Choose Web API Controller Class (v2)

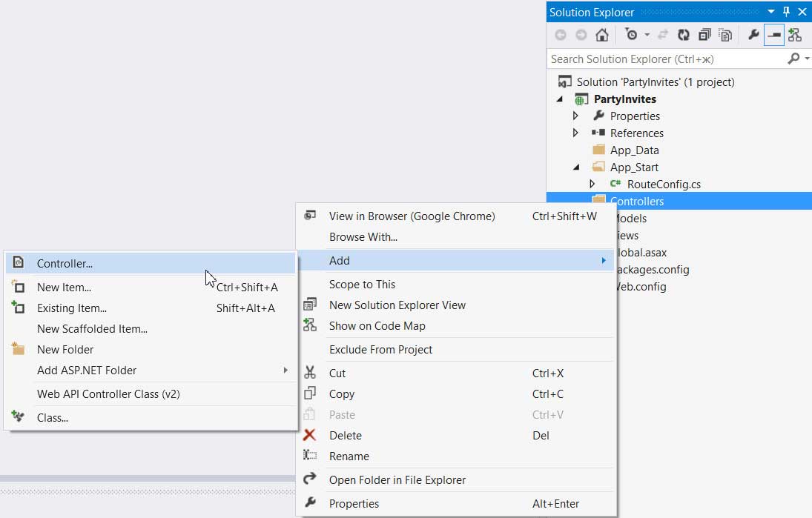pyautogui.click(x=150, y=394)
